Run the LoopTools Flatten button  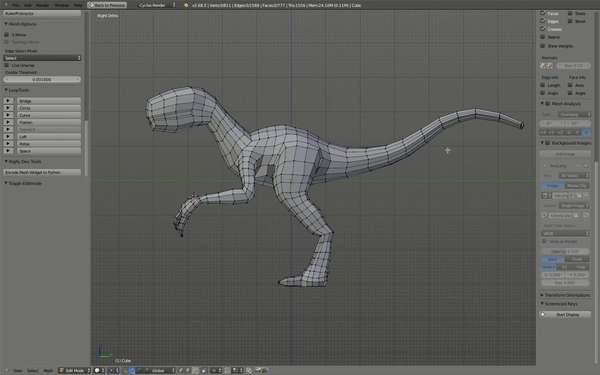click(x=49, y=122)
